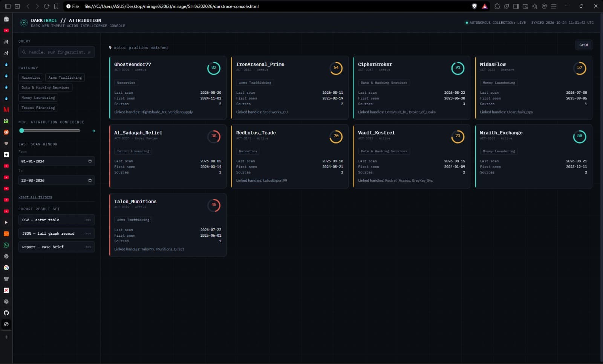Click the DarkTrace radar logo

24,23
